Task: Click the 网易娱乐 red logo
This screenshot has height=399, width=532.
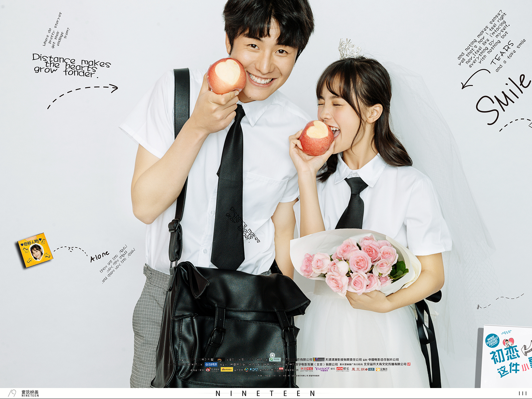Action: click(x=307, y=369)
